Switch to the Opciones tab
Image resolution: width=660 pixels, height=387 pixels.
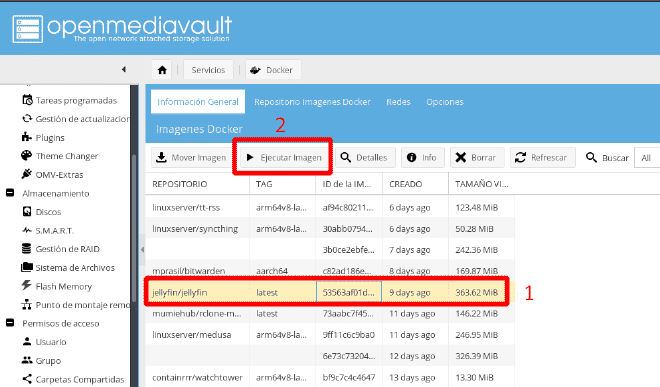click(x=444, y=102)
